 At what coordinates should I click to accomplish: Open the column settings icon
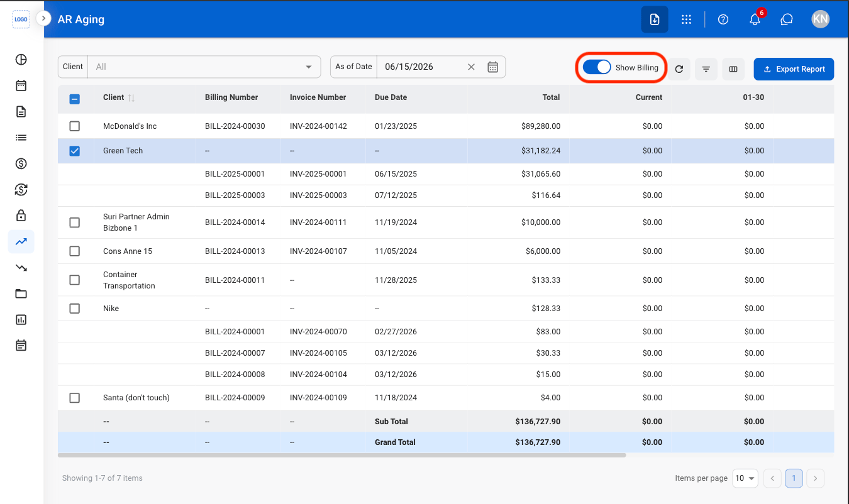[733, 69]
